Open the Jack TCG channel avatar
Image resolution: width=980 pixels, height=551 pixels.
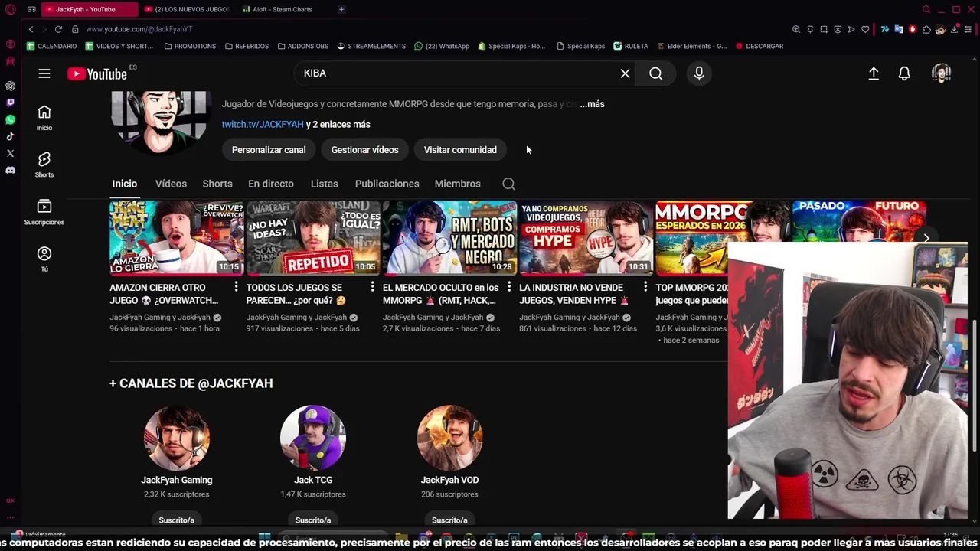pyautogui.click(x=313, y=438)
